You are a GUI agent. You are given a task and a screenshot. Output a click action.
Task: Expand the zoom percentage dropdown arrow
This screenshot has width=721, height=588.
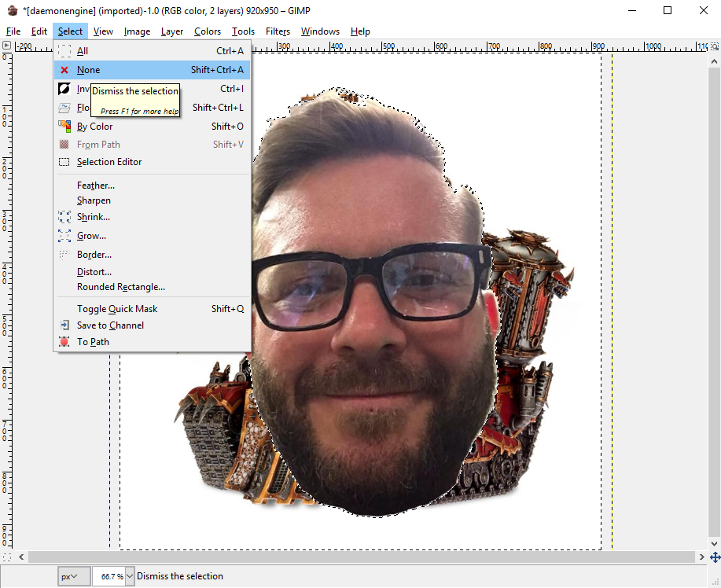130,576
